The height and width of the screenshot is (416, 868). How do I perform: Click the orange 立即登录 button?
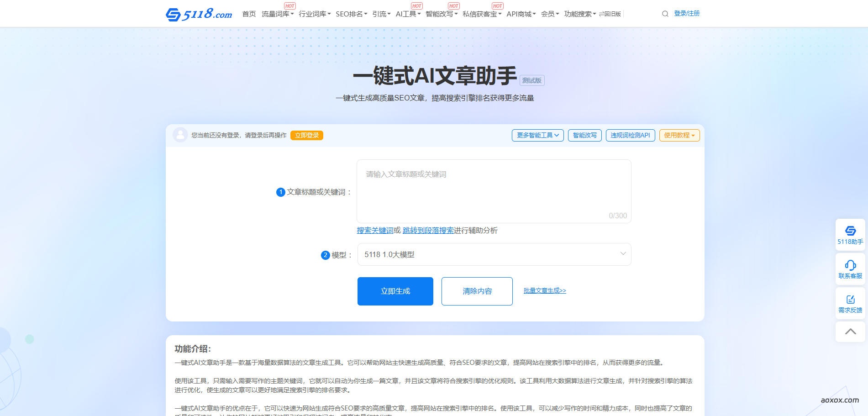click(306, 135)
